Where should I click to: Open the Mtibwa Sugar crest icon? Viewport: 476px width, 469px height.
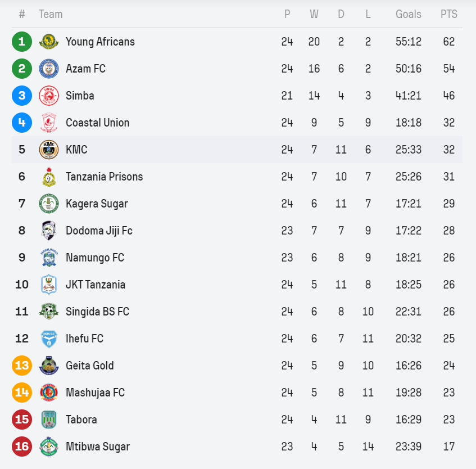[49, 447]
